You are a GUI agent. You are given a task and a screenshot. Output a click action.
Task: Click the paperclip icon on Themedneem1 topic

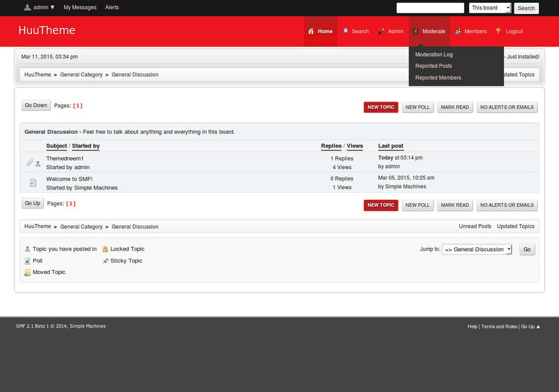(29, 162)
